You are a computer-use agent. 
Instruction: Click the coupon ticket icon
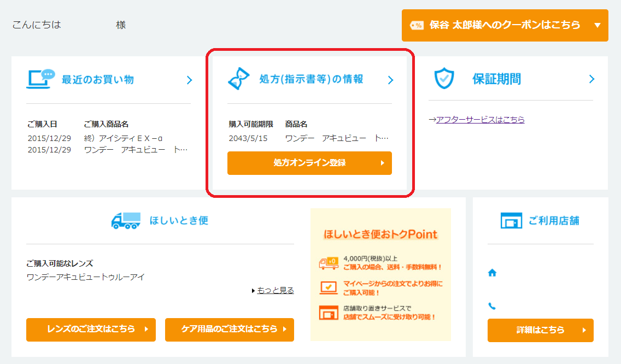coord(417,25)
